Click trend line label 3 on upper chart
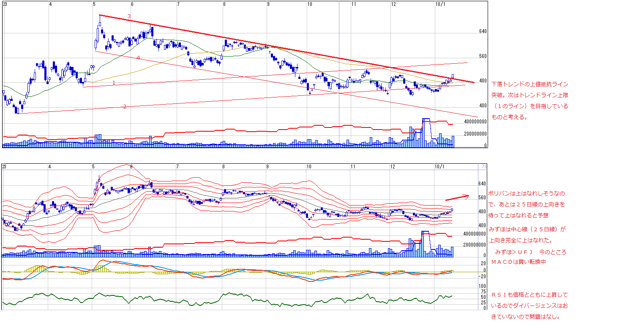This screenshot has height=330, width=644. tap(129, 16)
